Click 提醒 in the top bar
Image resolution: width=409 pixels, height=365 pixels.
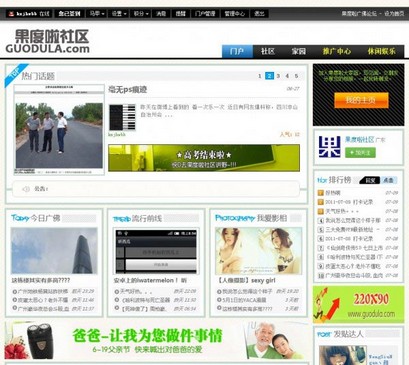click(x=180, y=14)
